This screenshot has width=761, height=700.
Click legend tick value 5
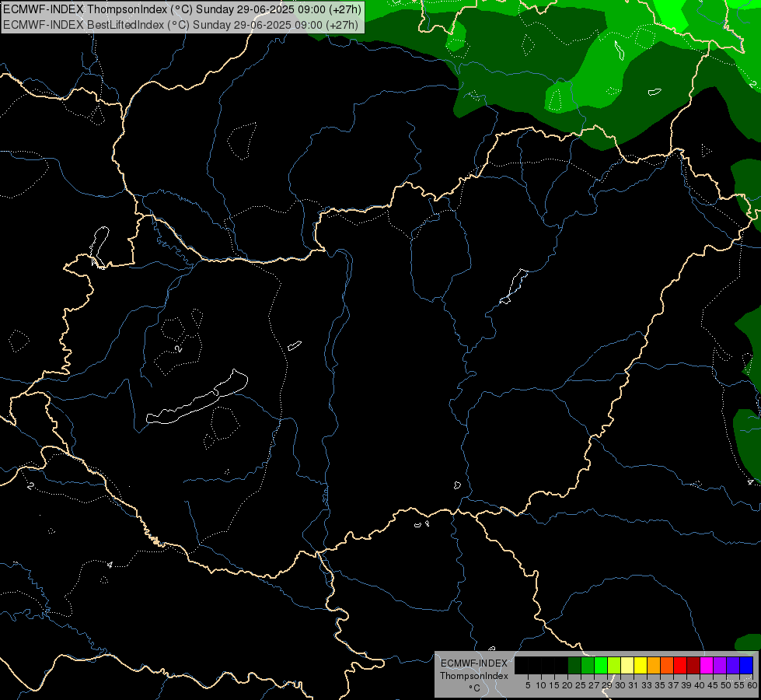[528, 685]
